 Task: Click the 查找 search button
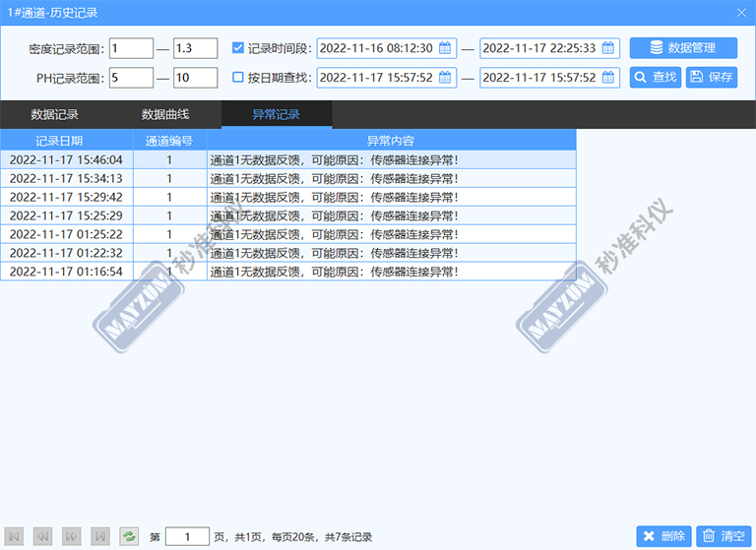655,77
